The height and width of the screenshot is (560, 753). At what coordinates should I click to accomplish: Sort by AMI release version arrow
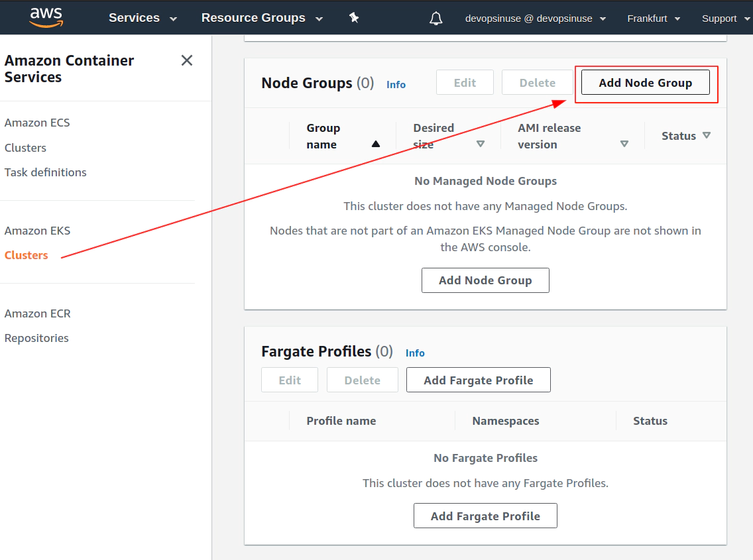click(624, 144)
